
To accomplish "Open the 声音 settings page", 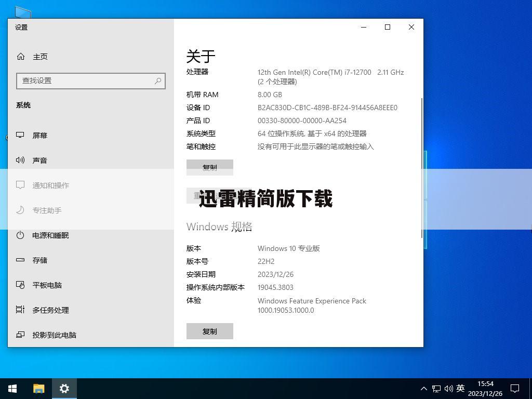I will pos(39,160).
